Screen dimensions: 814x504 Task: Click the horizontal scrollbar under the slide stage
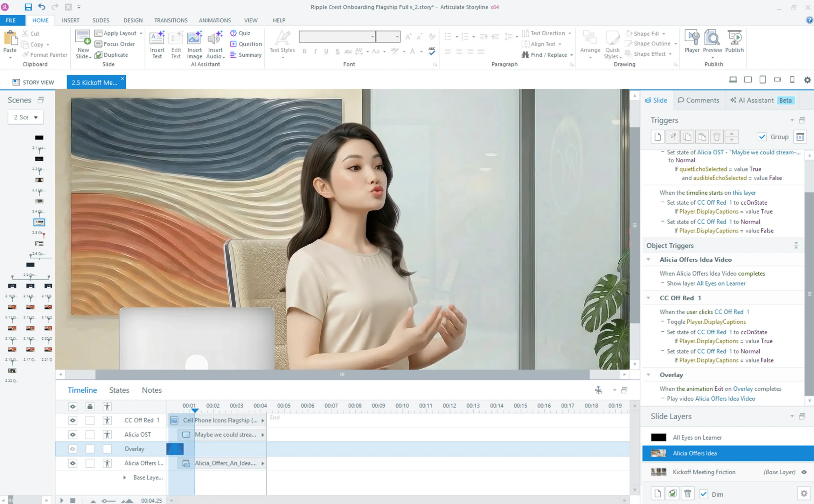point(342,374)
